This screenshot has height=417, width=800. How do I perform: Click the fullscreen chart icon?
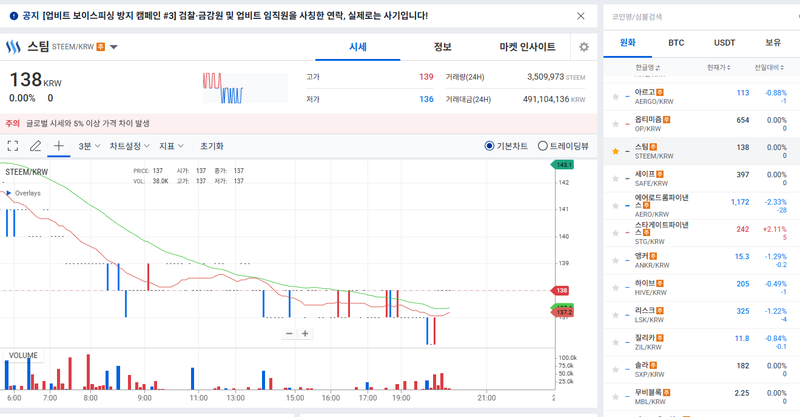[13, 146]
